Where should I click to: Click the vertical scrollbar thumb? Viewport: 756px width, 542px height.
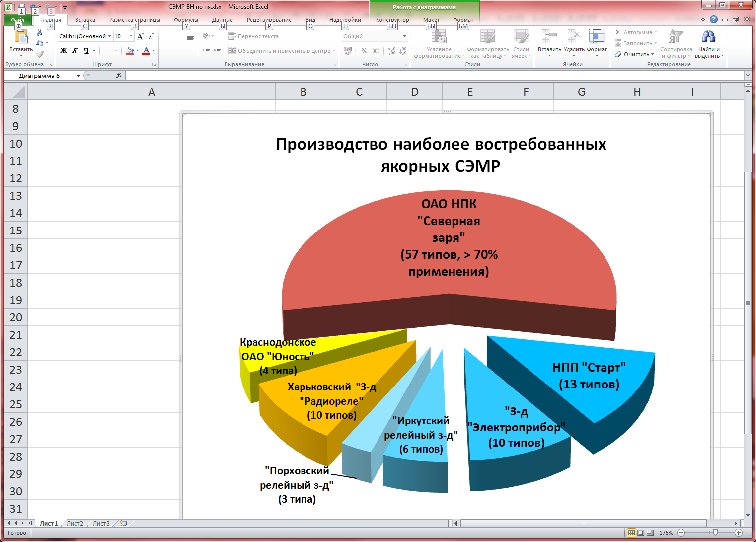(748, 303)
